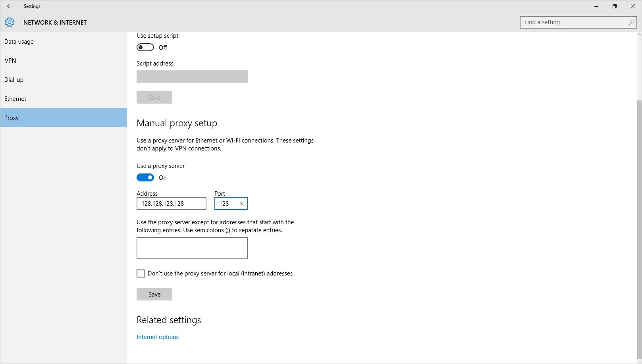View the Data usage page
The image size is (642, 364).
click(x=19, y=41)
